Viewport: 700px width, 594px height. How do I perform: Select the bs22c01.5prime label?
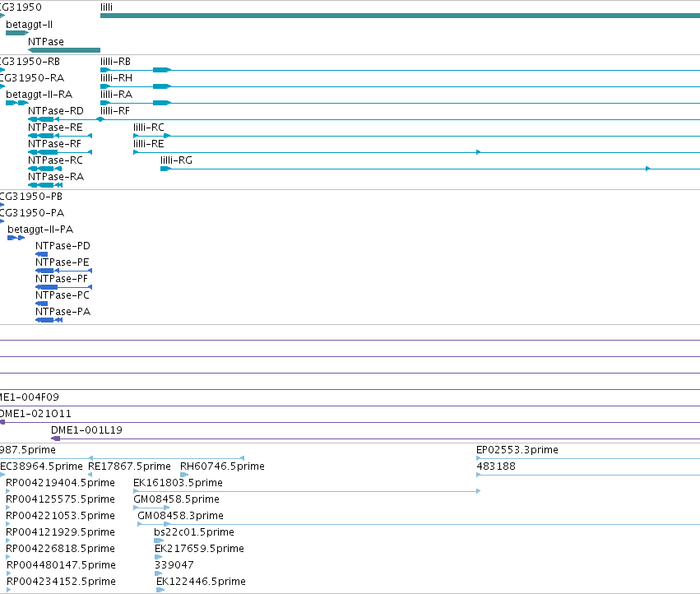pyautogui.click(x=194, y=532)
